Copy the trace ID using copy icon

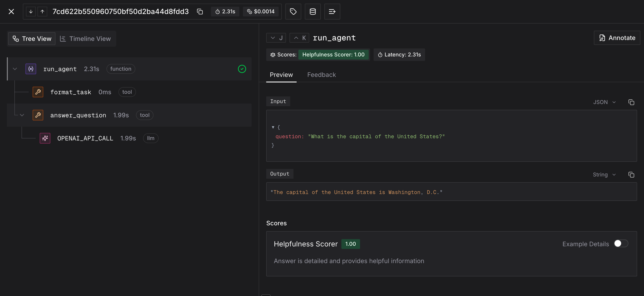(200, 12)
